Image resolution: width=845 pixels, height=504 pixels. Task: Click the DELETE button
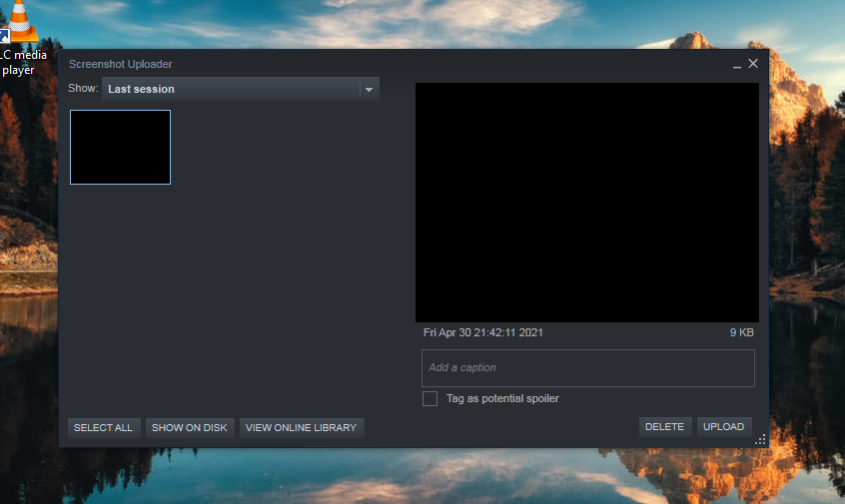point(664,426)
